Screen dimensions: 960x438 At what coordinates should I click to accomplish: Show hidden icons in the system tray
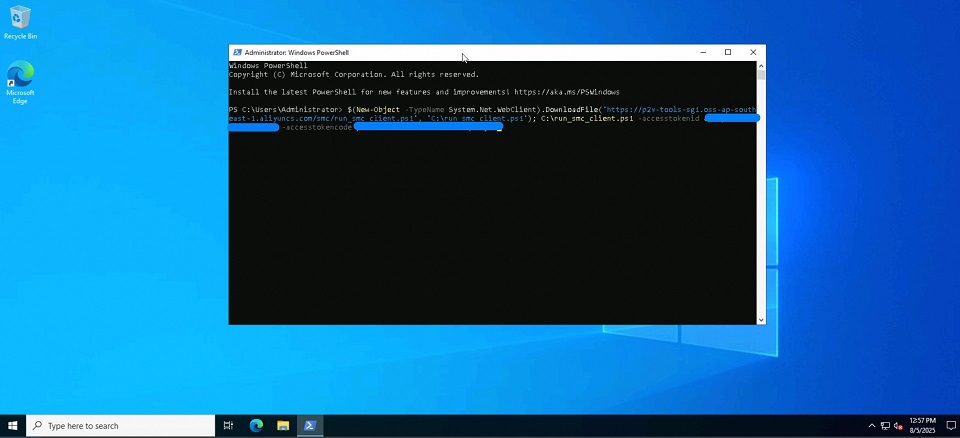point(872,426)
